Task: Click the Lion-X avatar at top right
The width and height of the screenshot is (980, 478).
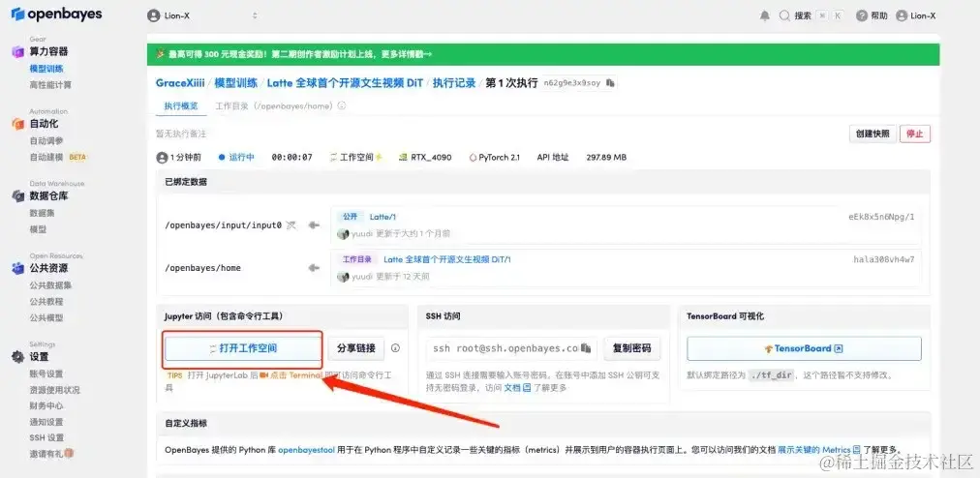Action: (x=902, y=16)
